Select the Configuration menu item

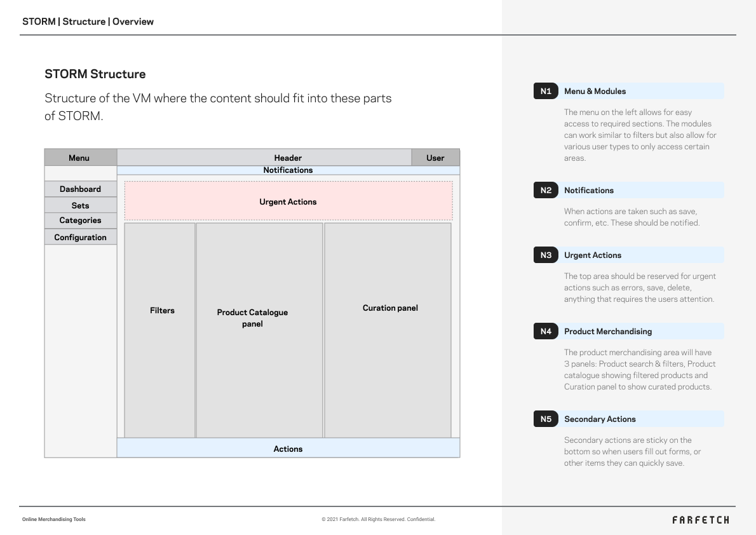coord(81,237)
